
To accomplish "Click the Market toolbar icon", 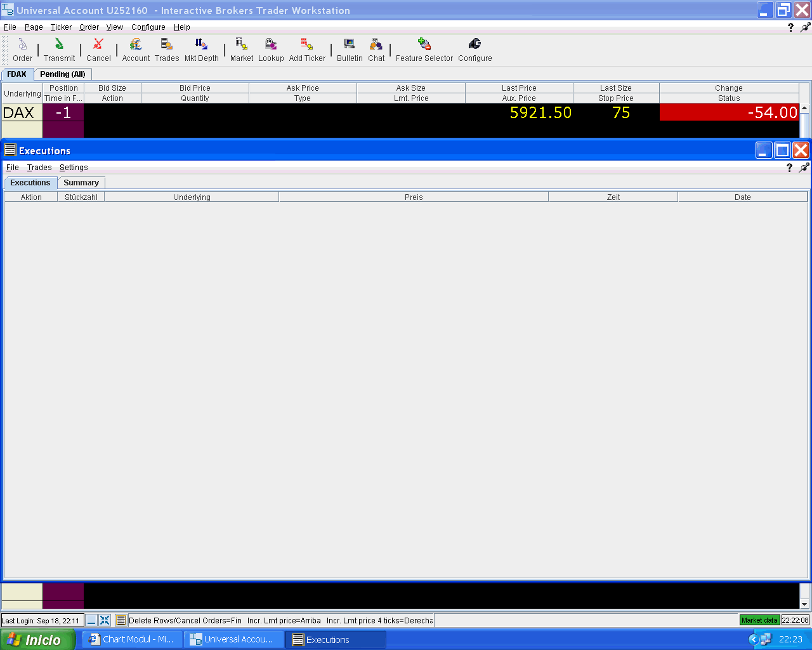I will pos(242,50).
